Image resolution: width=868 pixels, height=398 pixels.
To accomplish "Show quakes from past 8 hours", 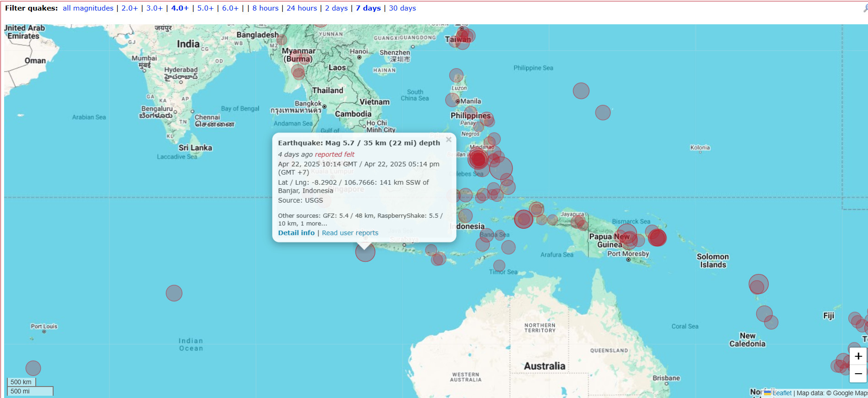I will click(x=265, y=8).
